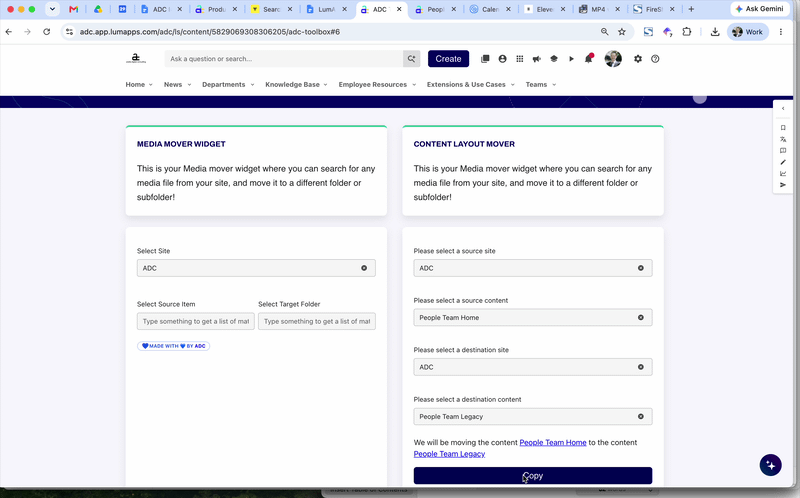Open notifications bell with red dot

tap(589, 58)
